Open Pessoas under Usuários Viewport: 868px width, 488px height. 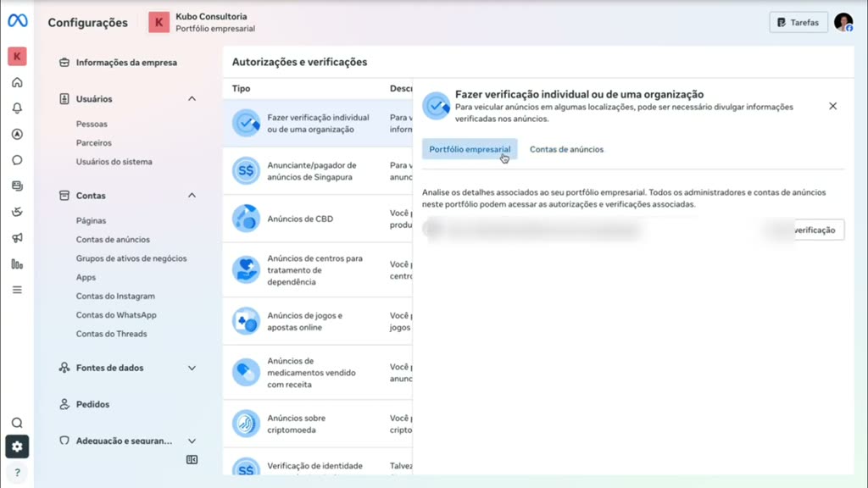[x=92, y=124]
